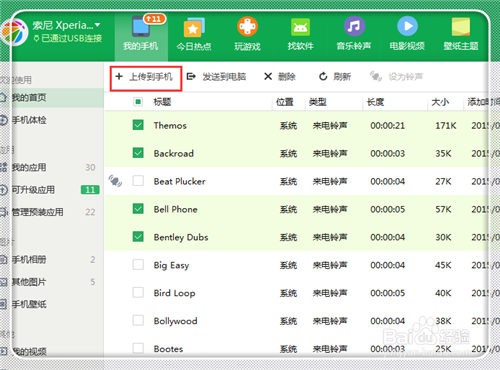Image resolution: width=500 pixels, height=370 pixels.
Task: Click the 57K size value
Action: 443,209
